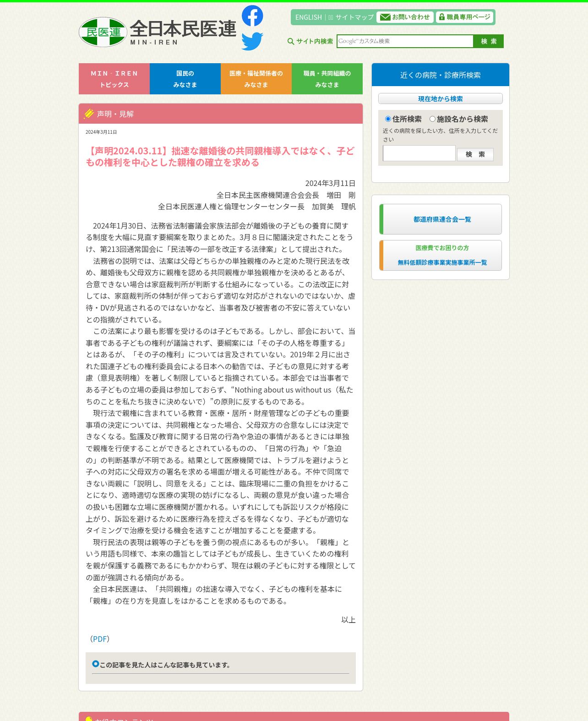This screenshot has height=721, width=588.
Task: Click the text この記事を見た人はこんな記事も見ています。
Action: pyautogui.click(x=165, y=665)
